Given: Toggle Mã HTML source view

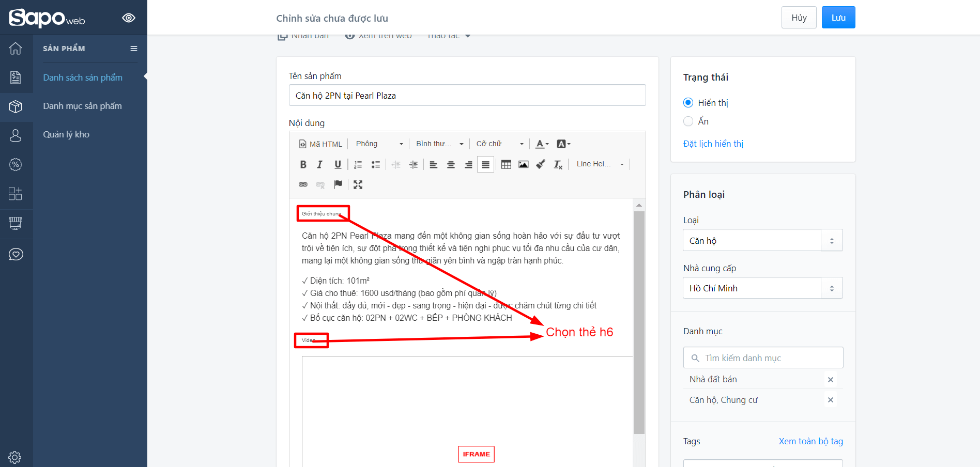Looking at the screenshot, I should 321,144.
